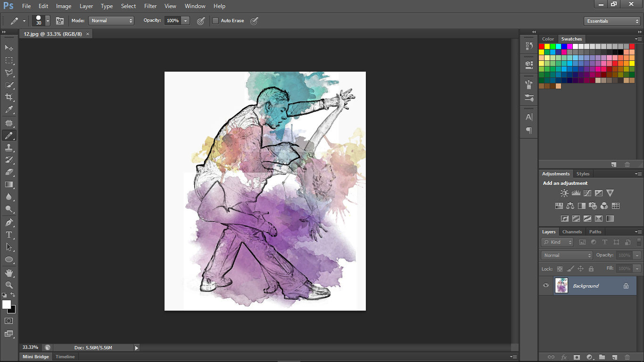Open the Layers panel menu

[x=638, y=232]
